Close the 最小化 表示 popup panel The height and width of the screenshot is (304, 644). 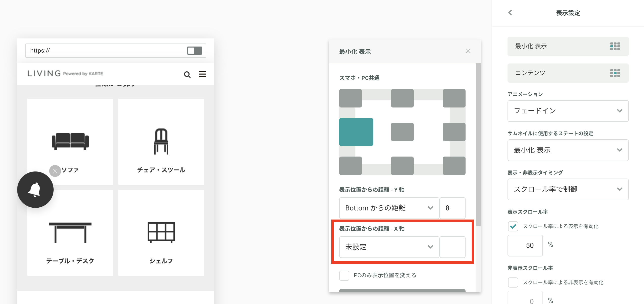tap(468, 51)
